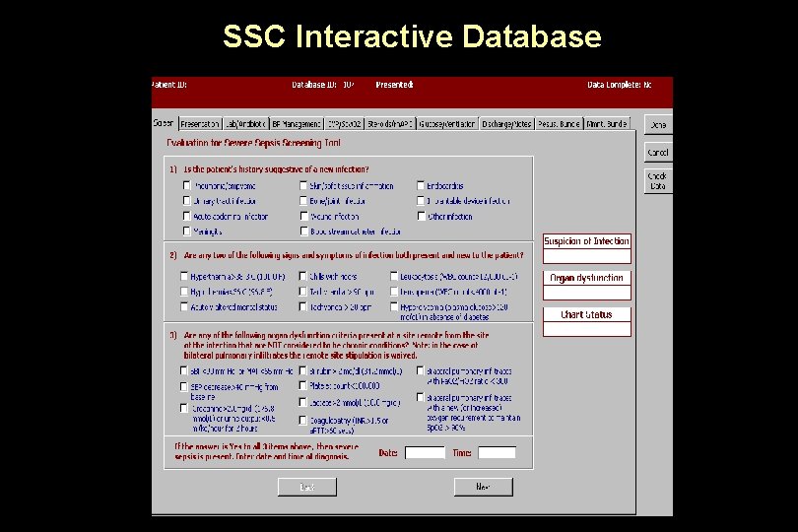798x532 pixels.
Task: Check the Urinary tract infection box
Action: pos(187,201)
